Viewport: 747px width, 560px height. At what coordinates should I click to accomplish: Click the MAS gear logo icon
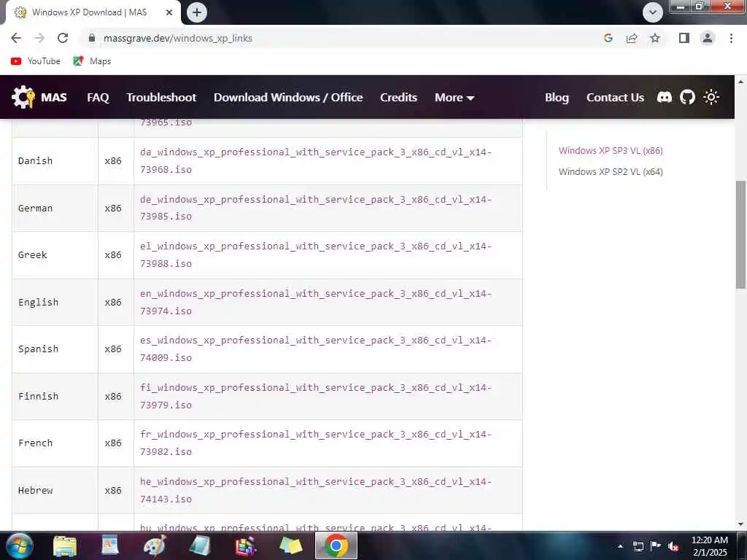point(23,97)
